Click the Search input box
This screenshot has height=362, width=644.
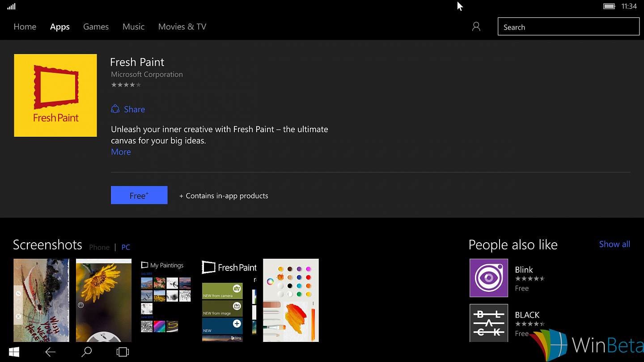click(568, 27)
